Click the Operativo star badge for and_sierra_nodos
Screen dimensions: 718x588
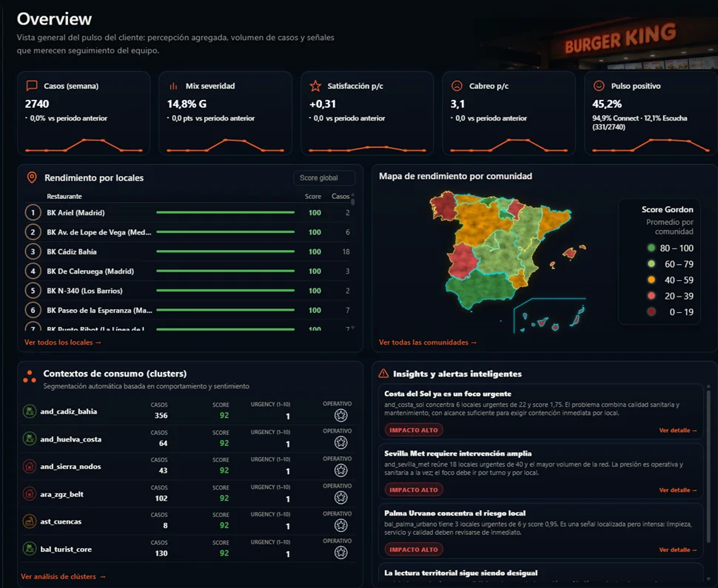tap(340, 470)
